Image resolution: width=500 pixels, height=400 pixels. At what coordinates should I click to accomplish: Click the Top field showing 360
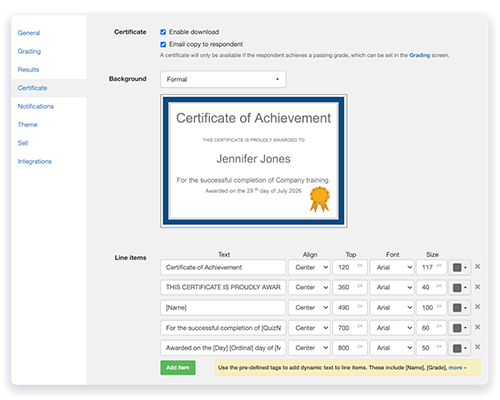[x=350, y=287]
